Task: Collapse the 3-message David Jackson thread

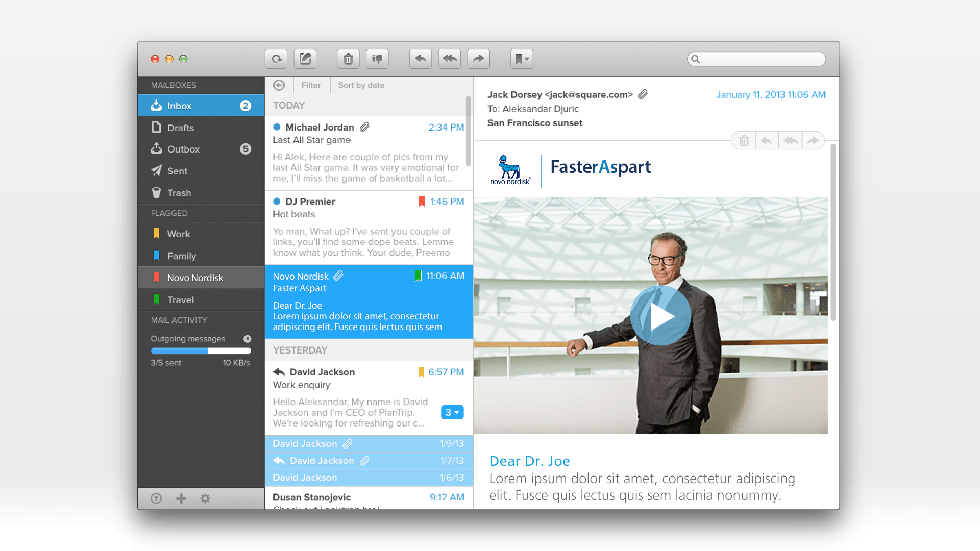Action: coord(452,412)
